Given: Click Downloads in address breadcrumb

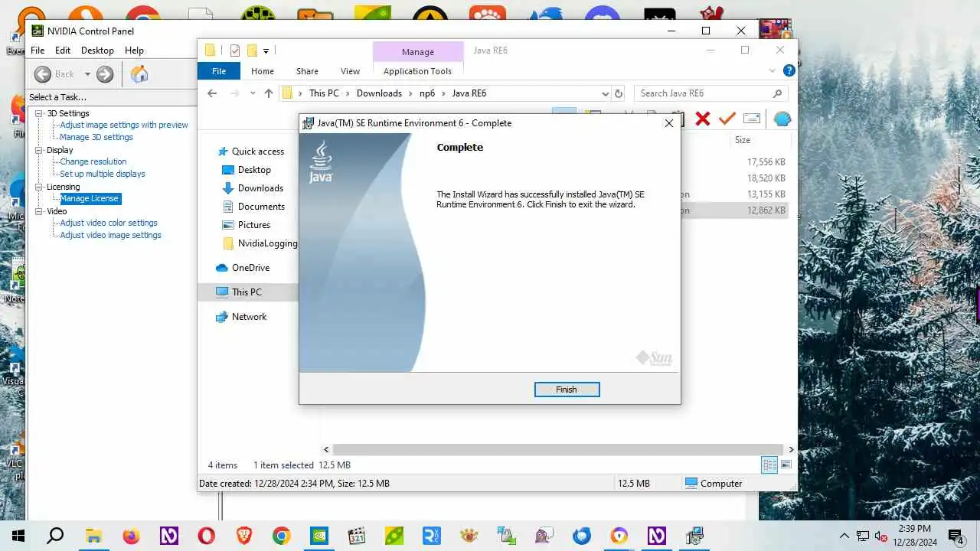Looking at the screenshot, I should click(379, 93).
